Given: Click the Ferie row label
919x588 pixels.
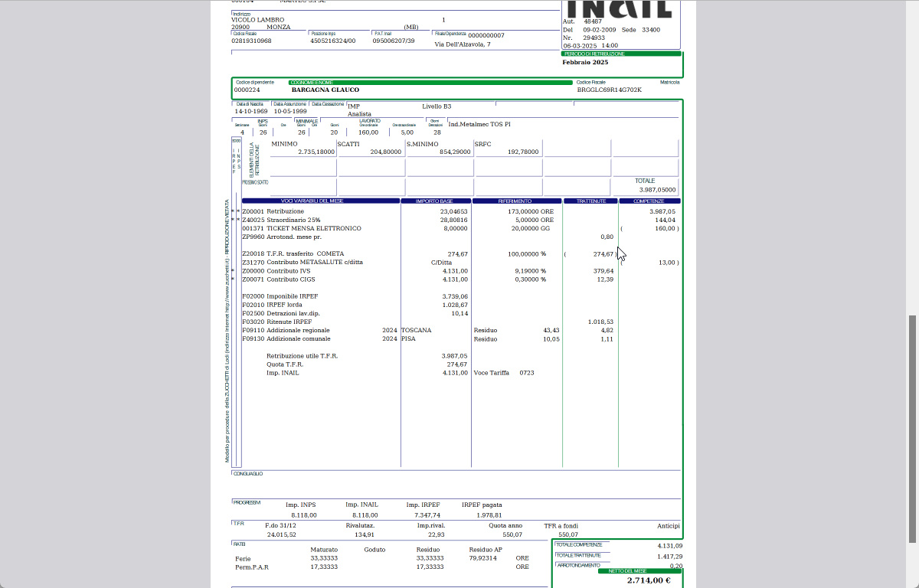Looking at the screenshot, I should (243, 559).
